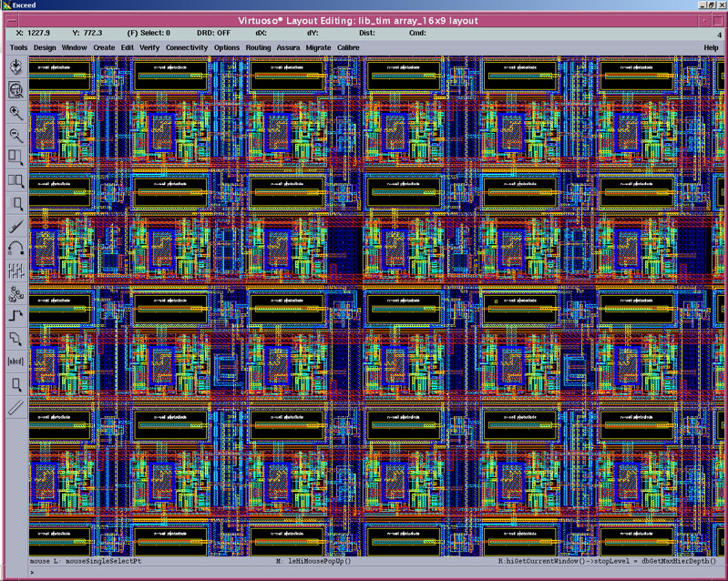Click the Save design icon
Viewport: 728px width, 581px height.
pos(15,67)
